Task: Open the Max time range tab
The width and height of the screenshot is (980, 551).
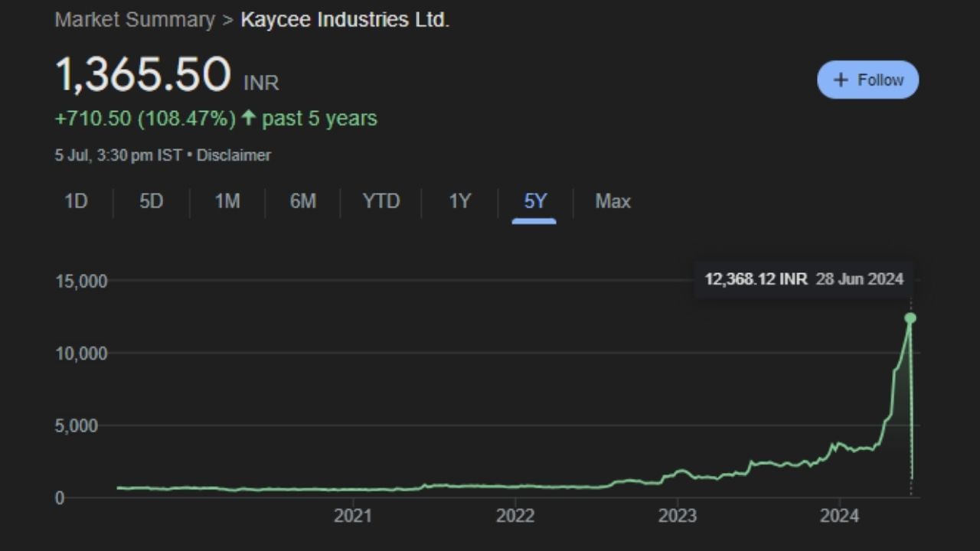Action: point(612,201)
